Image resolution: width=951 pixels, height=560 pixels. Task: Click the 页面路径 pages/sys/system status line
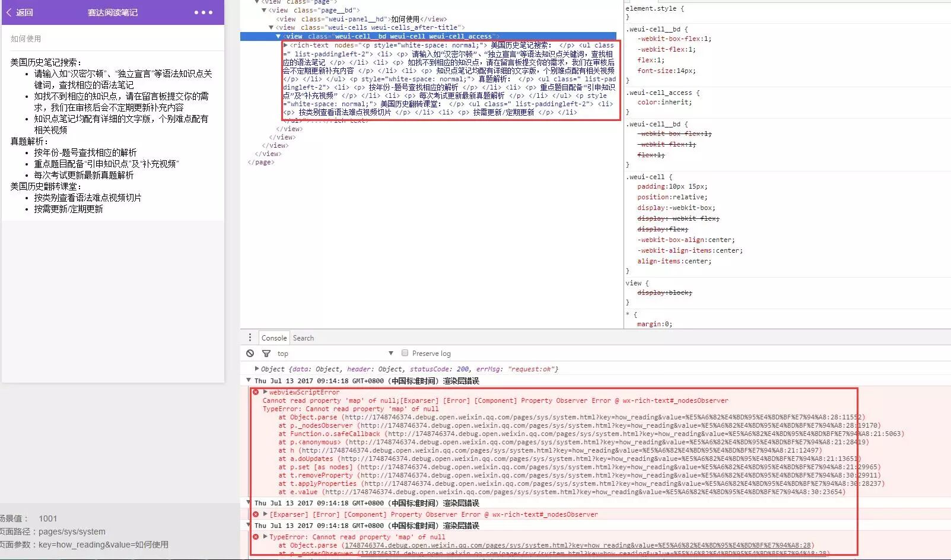(53, 532)
